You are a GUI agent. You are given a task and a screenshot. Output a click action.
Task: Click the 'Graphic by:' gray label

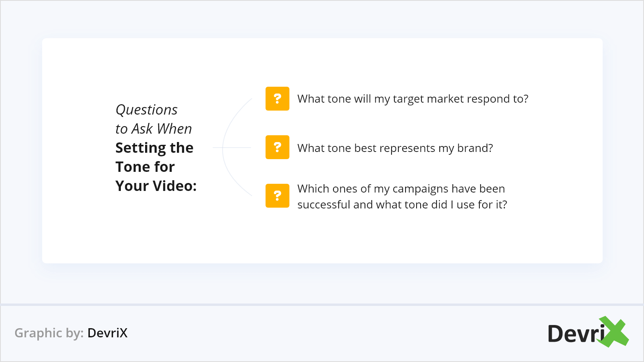point(49,333)
